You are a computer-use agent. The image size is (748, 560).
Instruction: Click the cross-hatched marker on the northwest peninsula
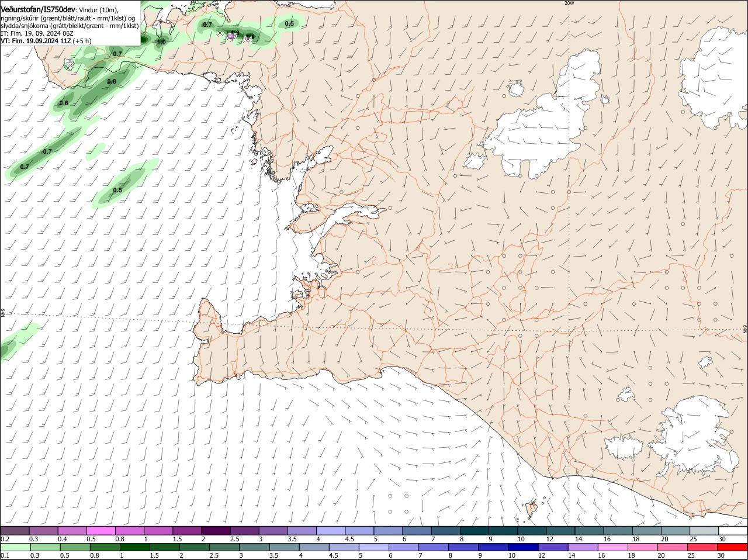pyautogui.click(x=69, y=64)
